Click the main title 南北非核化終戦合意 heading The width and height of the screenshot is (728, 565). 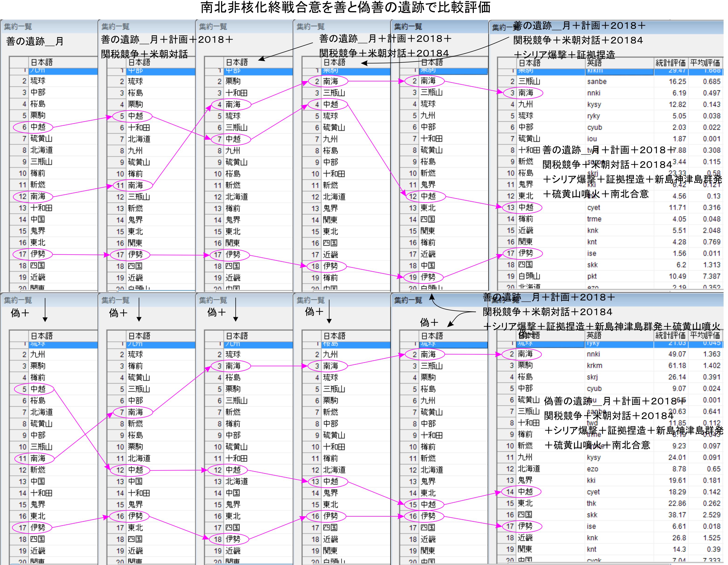(x=345, y=7)
